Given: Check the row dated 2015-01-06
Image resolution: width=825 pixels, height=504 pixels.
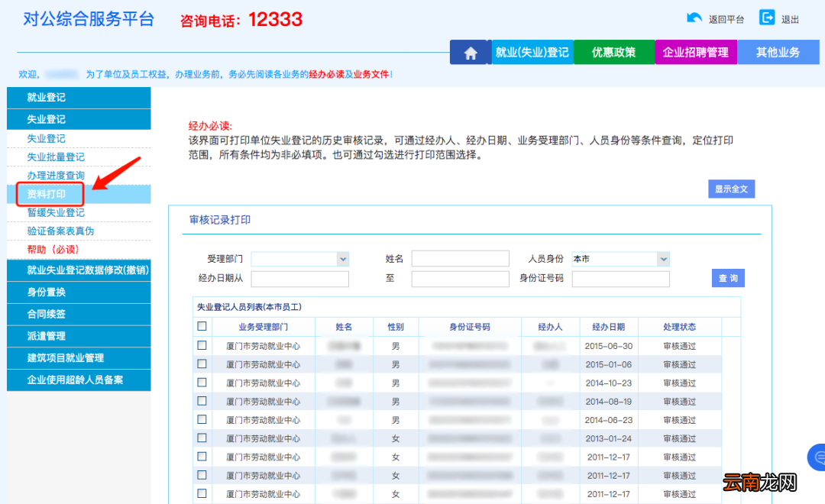Looking at the screenshot, I should click(x=202, y=363).
